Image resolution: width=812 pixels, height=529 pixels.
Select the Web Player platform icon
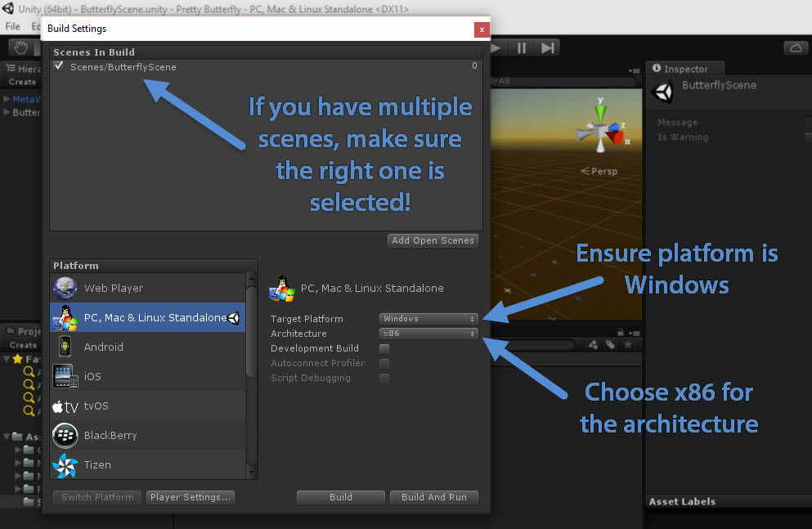[x=65, y=288]
